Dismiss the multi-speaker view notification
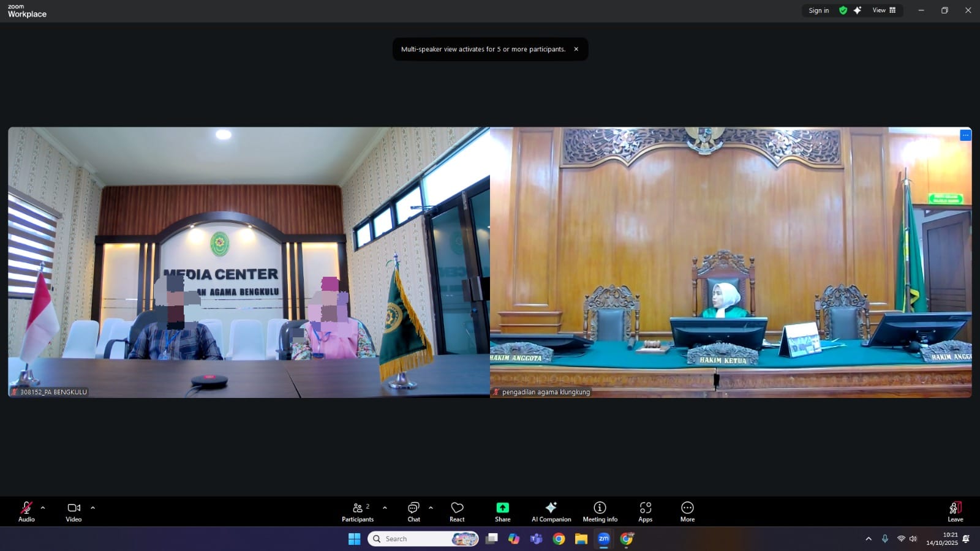This screenshot has width=980, height=551. 576,49
